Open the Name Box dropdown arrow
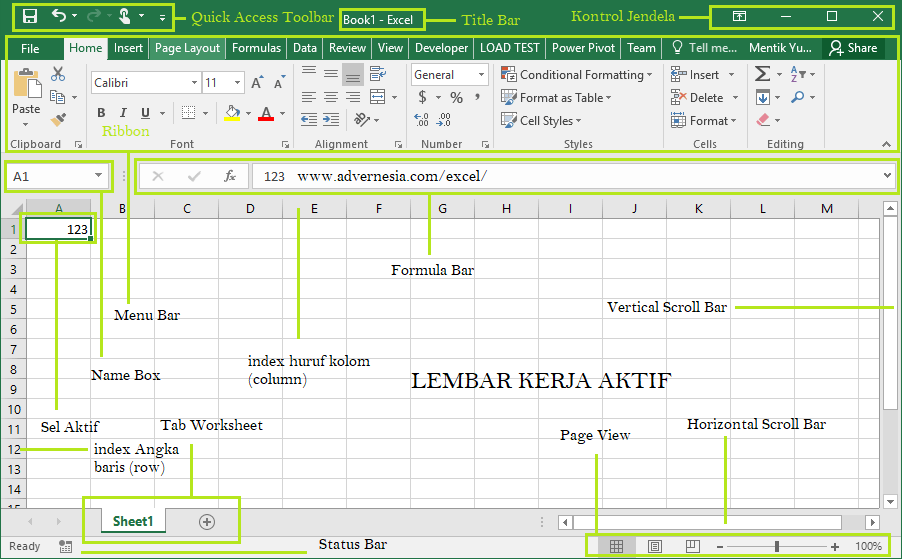Image resolution: width=902 pixels, height=559 pixels. pos(98,175)
